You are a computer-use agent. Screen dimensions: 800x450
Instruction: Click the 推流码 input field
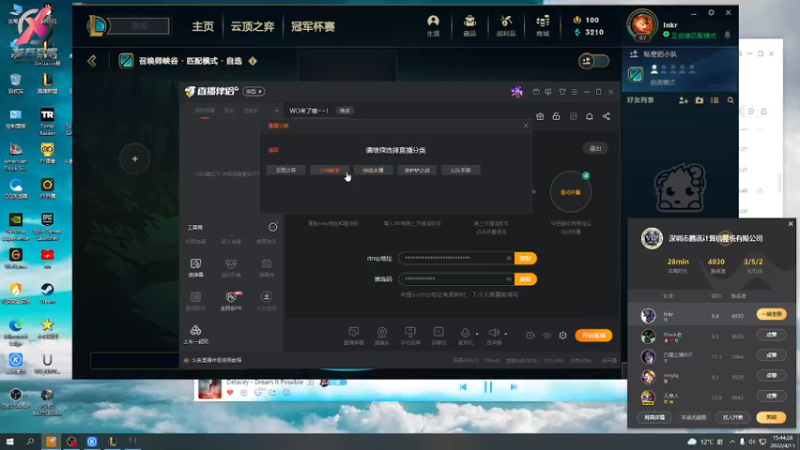click(456, 279)
